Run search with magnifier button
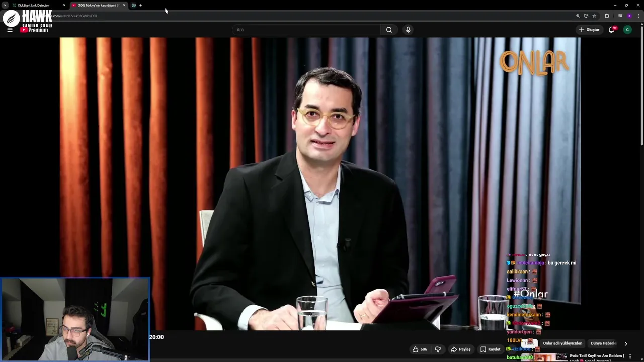Image resolution: width=644 pixels, height=362 pixels. pos(389,30)
